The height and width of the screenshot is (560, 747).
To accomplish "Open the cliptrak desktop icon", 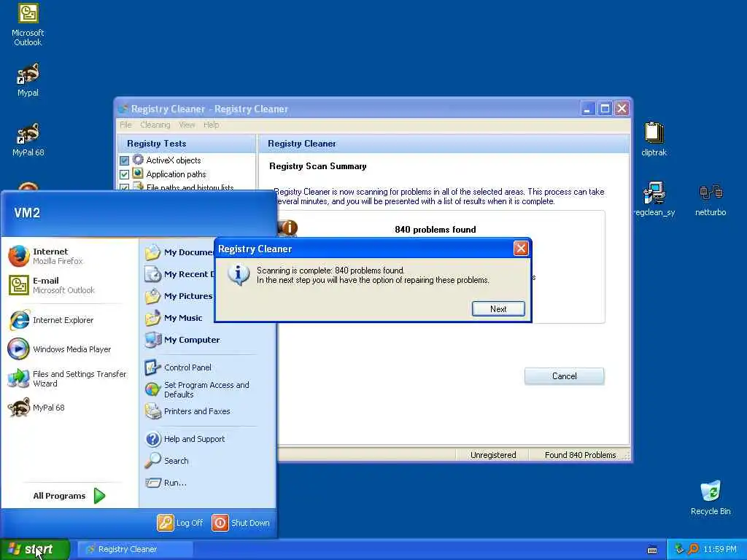I will [654, 139].
